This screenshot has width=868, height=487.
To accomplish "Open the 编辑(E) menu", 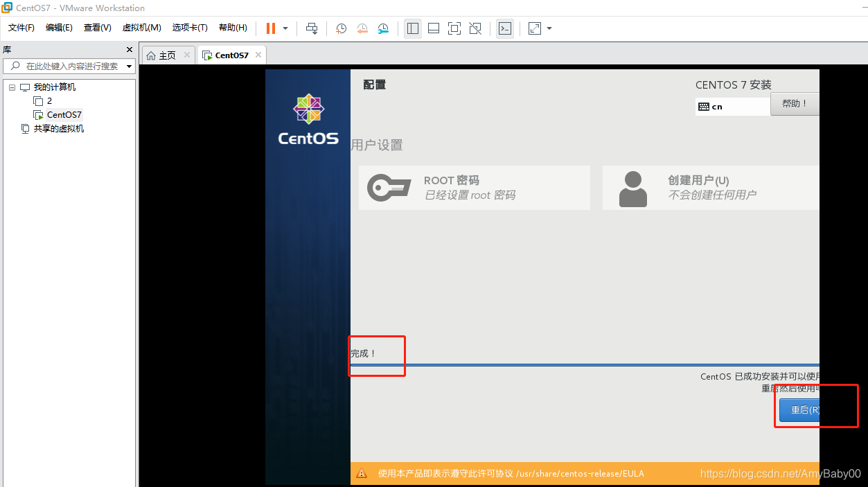I will pyautogui.click(x=59, y=28).
